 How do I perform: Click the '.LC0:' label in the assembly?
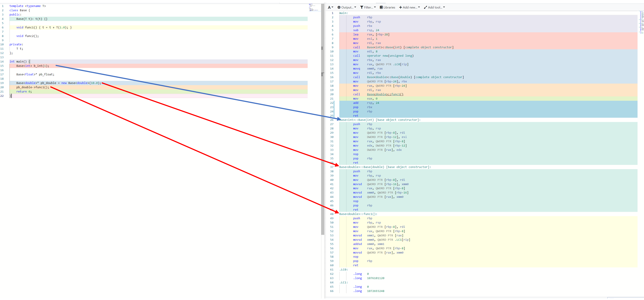coord(343,270)
